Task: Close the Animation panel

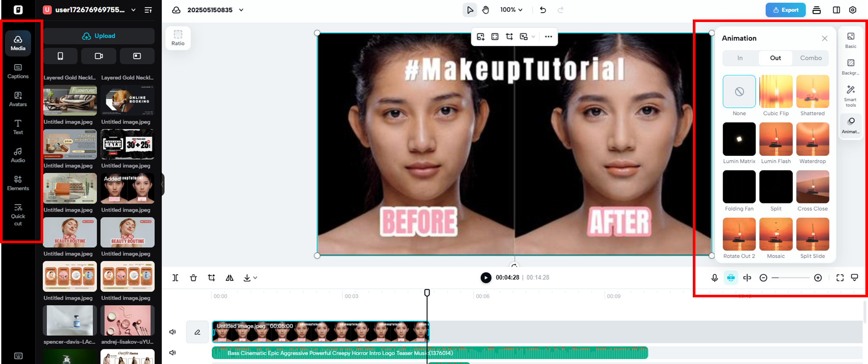Action: (x=824, y=39)
